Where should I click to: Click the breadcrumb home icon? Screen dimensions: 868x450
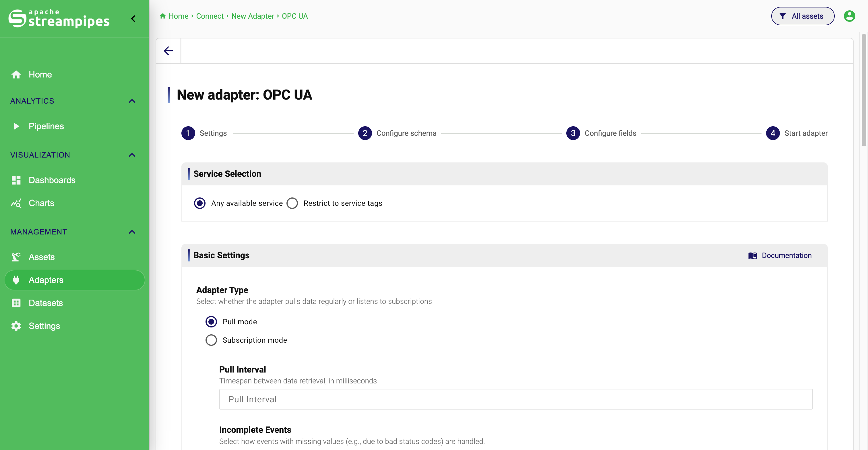click(163, 16)
